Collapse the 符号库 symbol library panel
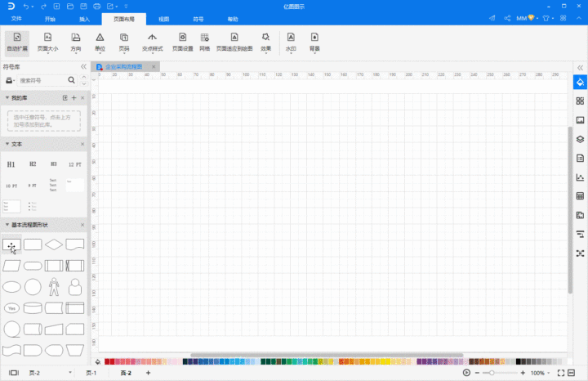Screen dimensions: 588x381 coord(83,66)
